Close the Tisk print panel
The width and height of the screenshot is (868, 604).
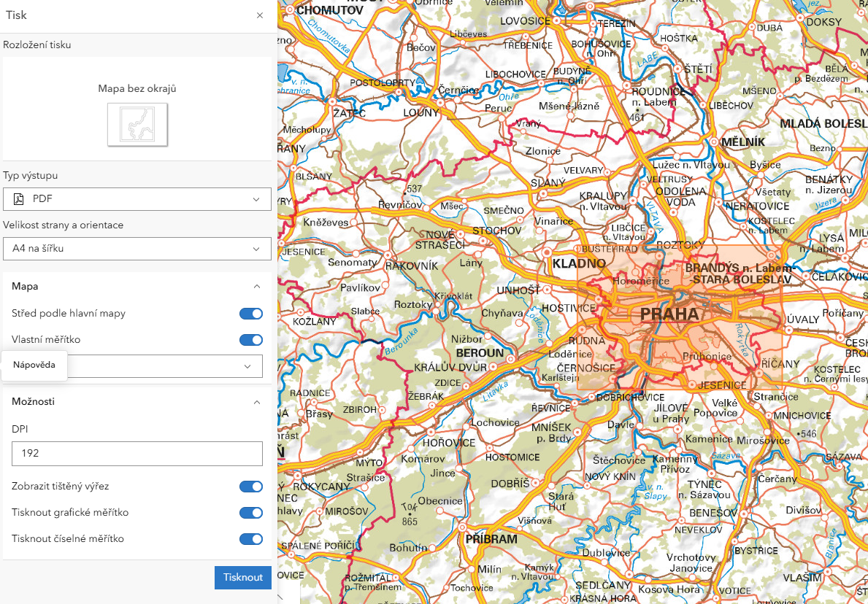coord(260,15)
